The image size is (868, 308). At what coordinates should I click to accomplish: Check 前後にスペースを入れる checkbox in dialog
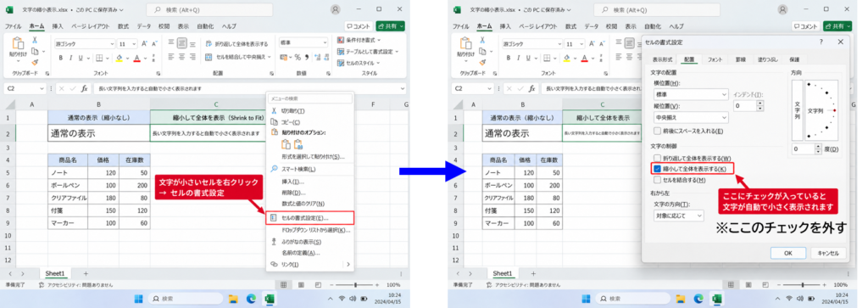(x=657, y=132)
